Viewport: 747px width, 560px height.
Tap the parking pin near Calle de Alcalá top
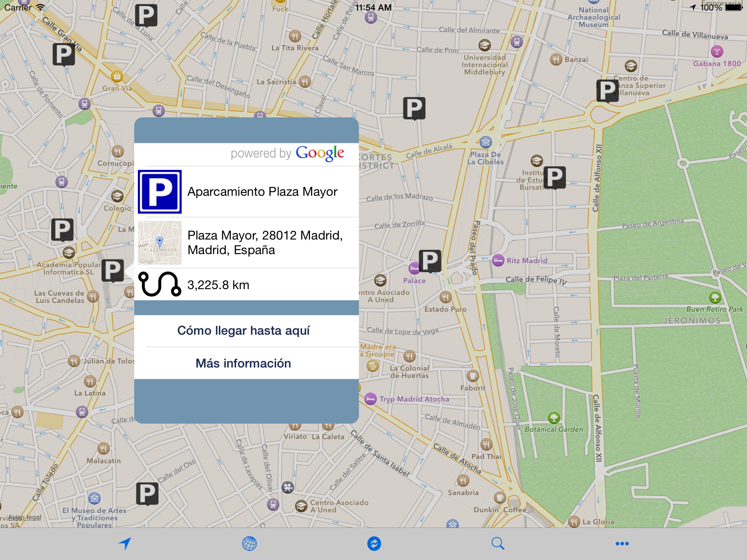coord(414,108)
